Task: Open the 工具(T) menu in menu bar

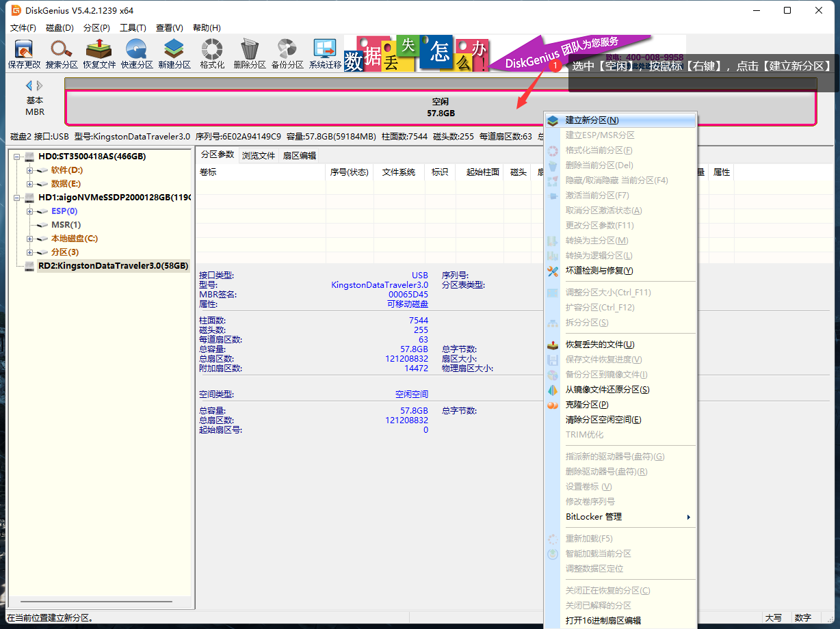Action: [133, 28]
